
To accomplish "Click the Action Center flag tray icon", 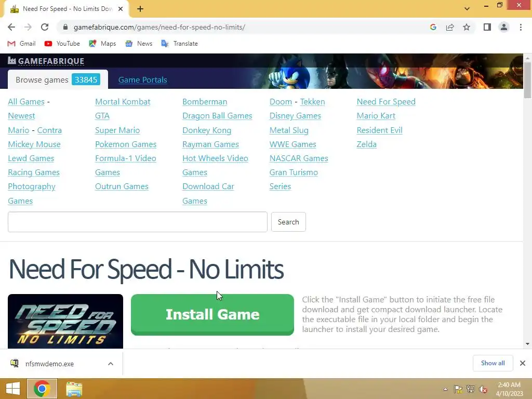I will (458, 389).
